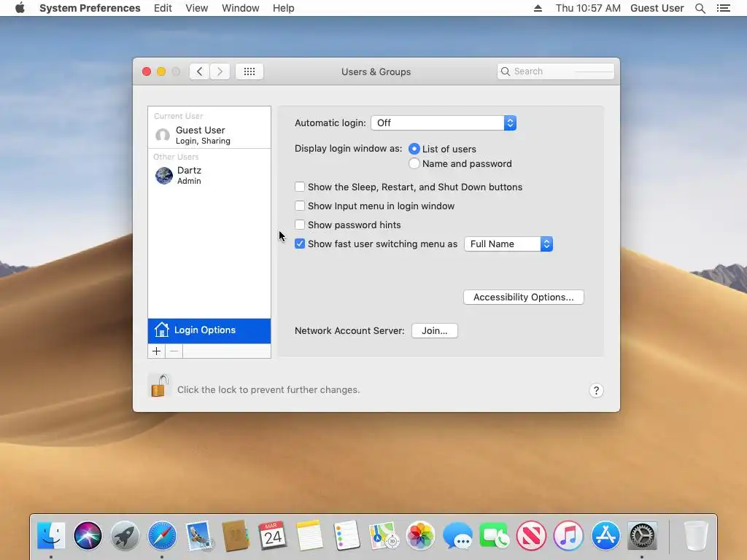The height and width of the screenshot is (560, 747).
Task: Open Notes yellow notepad in dock
Action: click(x=309, y=535)
